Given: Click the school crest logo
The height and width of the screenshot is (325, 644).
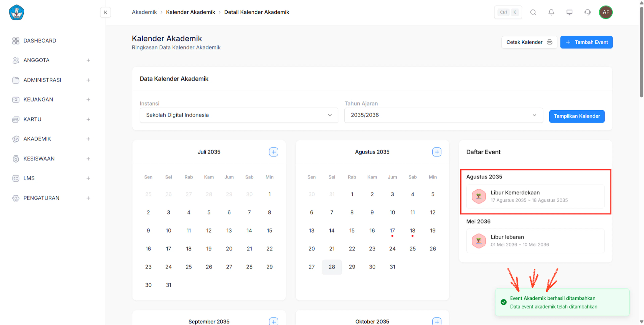Looking at the screenshot, I should click(x=16, y=12).
